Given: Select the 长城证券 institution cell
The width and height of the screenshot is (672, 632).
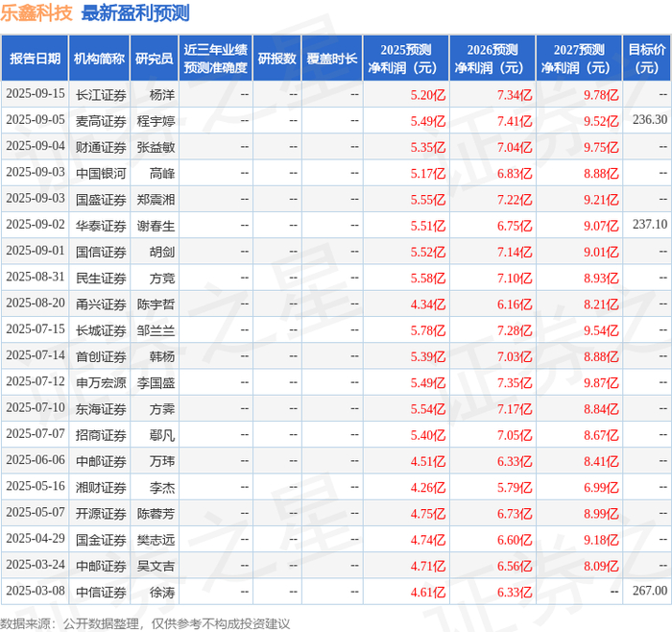Looking at the screenshot, I should pos(101,330).
